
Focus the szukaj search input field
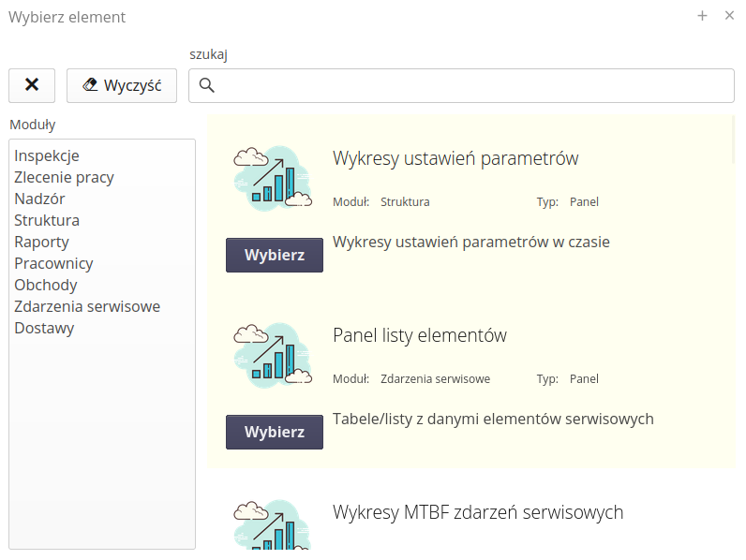point(469,86)
